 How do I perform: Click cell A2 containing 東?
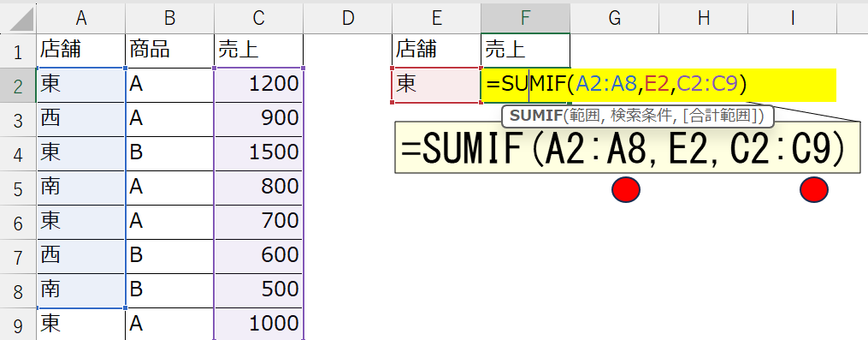[x=81, y=85]
